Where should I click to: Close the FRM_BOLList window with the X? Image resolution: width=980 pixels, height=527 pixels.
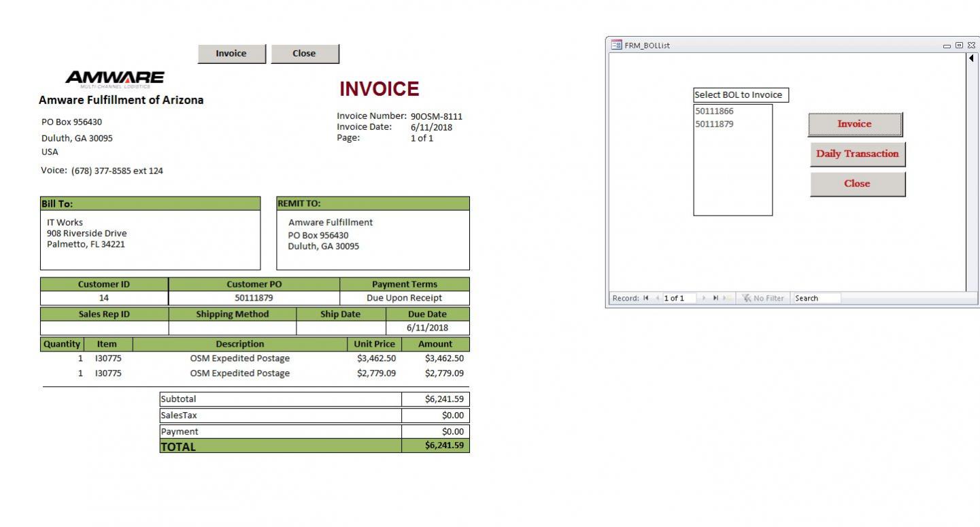(970, 46)
